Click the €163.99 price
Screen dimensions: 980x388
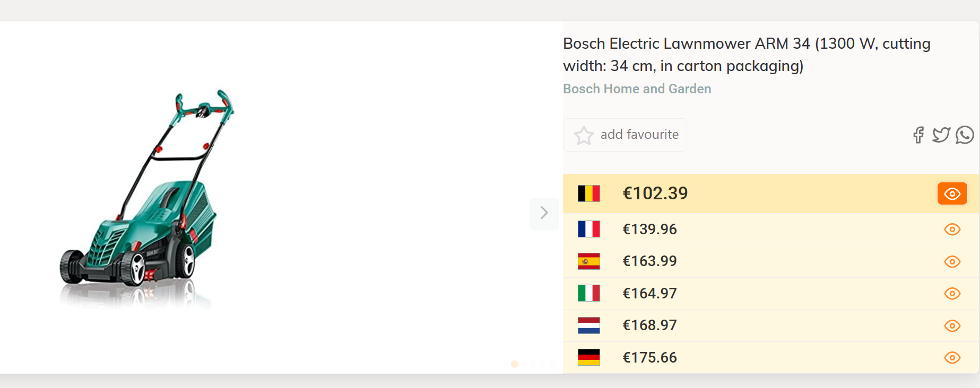pos(649,261)
